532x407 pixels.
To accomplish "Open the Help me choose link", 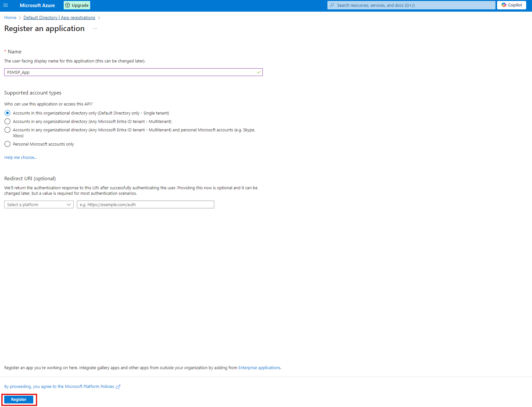I will [20, 158].
